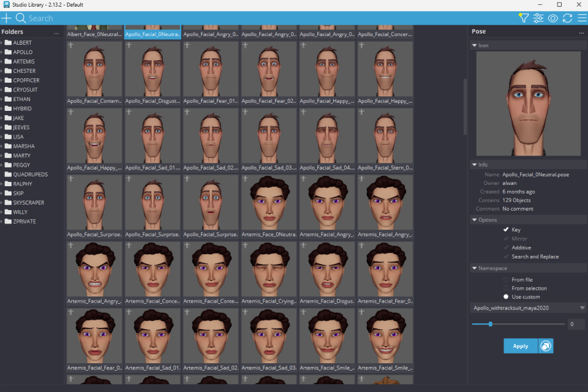Click the CHESTER folder icon
The height and width of the screenshot is (392, 588).
pyautogui.click(x=8, y=71)
